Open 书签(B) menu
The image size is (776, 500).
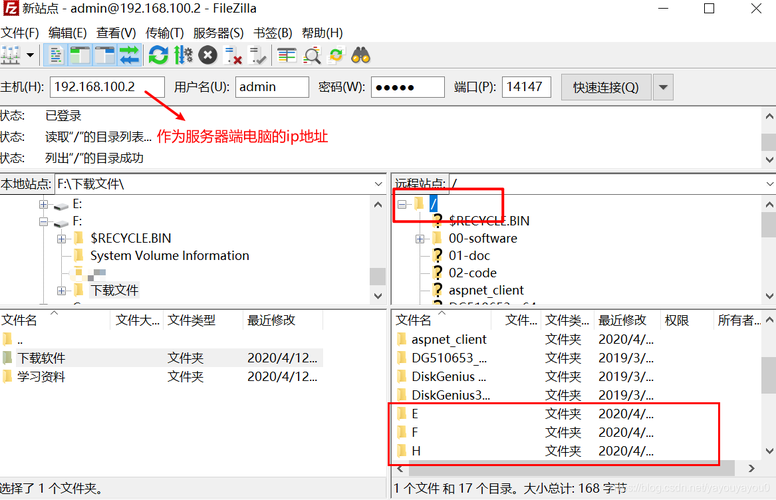pos(273,33)
